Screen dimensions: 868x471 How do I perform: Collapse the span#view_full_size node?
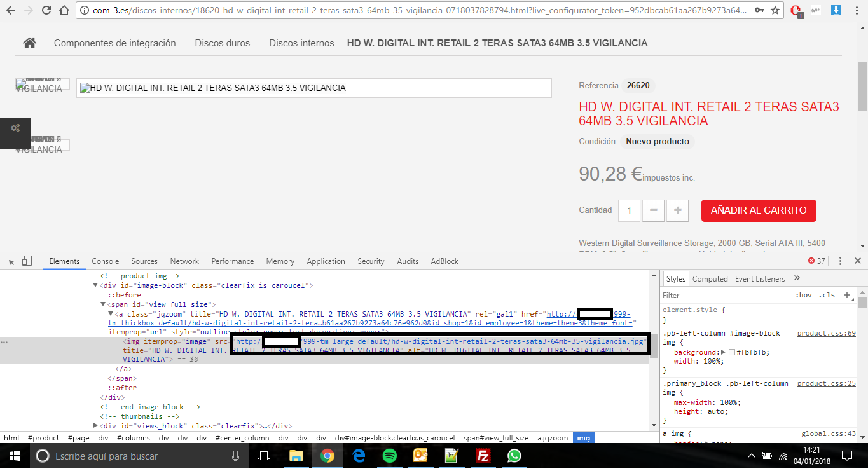[103, 304]
